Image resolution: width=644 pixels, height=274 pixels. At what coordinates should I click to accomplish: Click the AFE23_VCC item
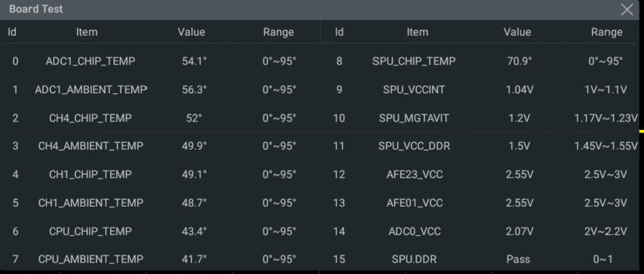[x=414, y=175]
